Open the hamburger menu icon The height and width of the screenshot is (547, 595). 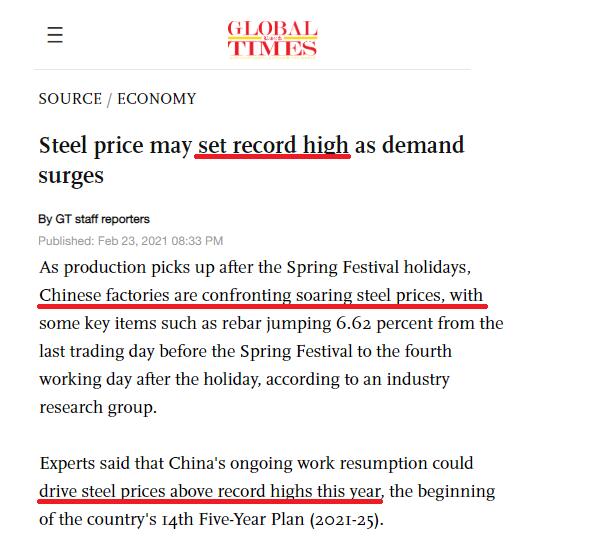(x=55, y=35)
